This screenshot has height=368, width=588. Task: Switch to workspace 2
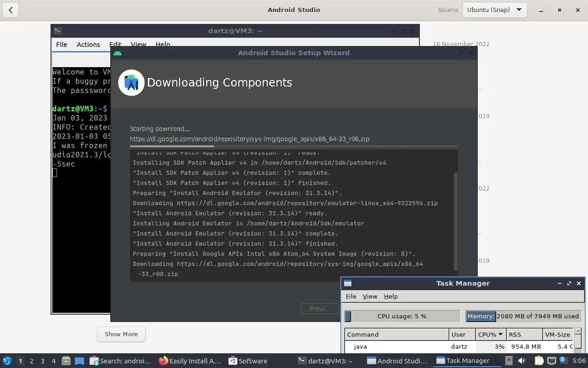pyautogui.click(x=31, y=361)
